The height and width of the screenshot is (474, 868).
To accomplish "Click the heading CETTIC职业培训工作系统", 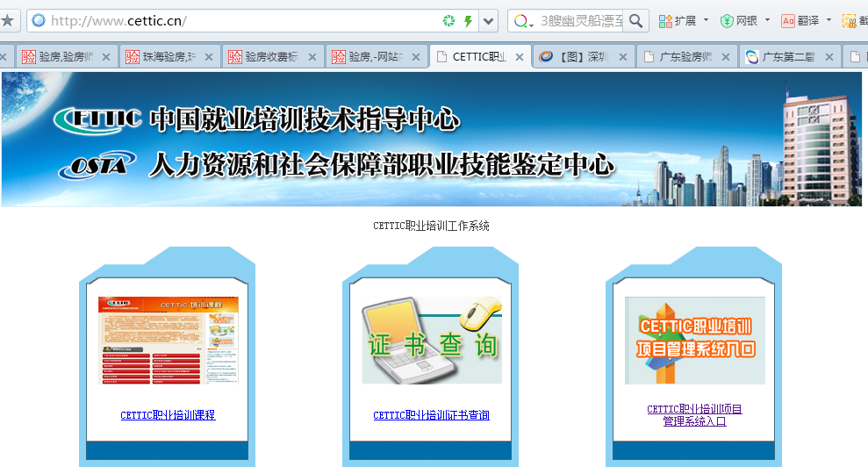I will [x=431, y=226].
